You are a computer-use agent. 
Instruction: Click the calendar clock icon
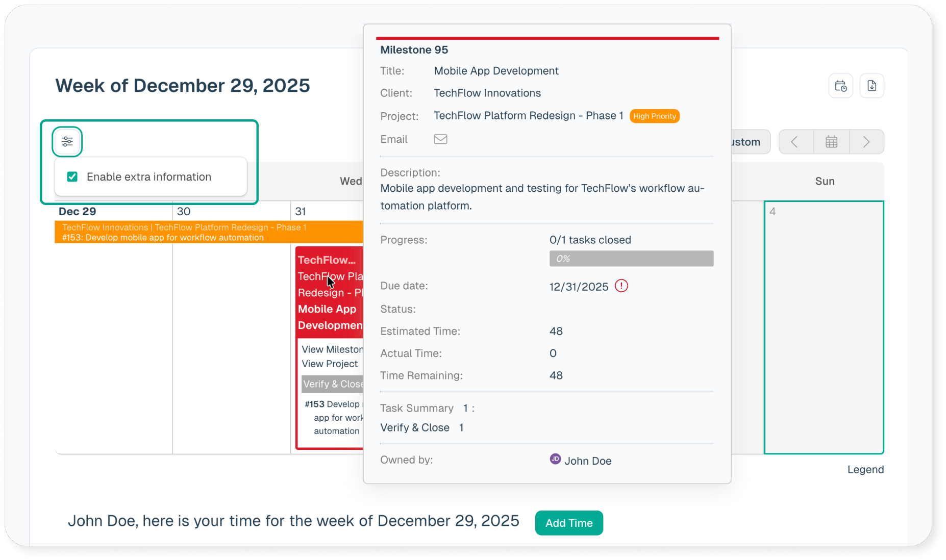point(840,86)
